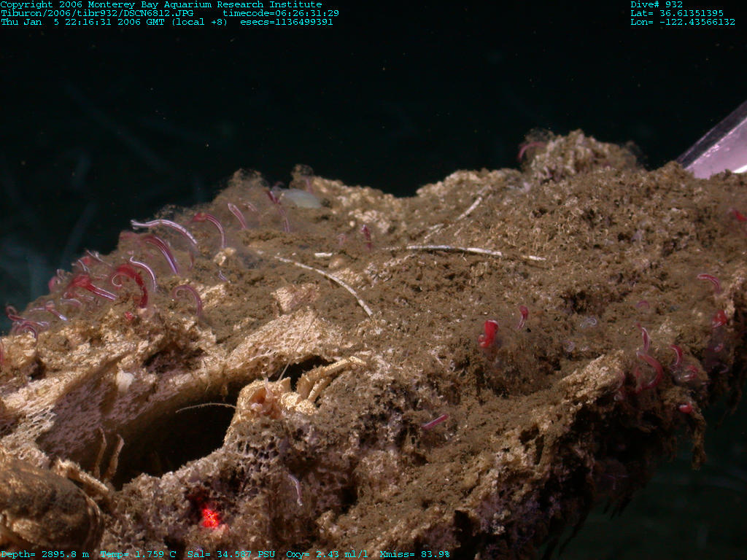Click the bright red worm in center
747x560 pixels.
click(488, 333)
